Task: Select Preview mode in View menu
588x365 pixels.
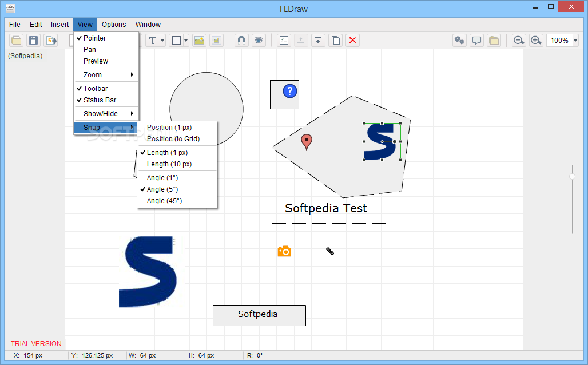Action: pyautogui.click(x=106, y=61)
